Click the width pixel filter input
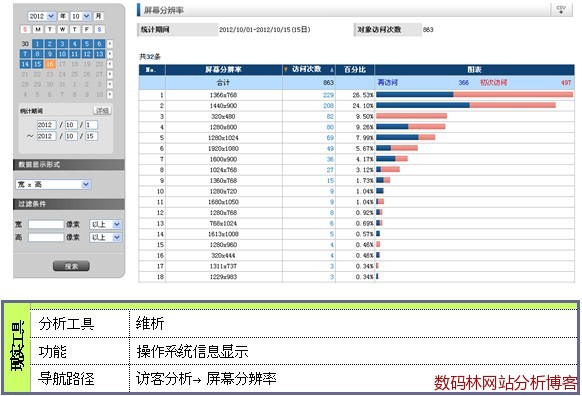The height and width of the screenshot is (396, 582). click(46, 224)
